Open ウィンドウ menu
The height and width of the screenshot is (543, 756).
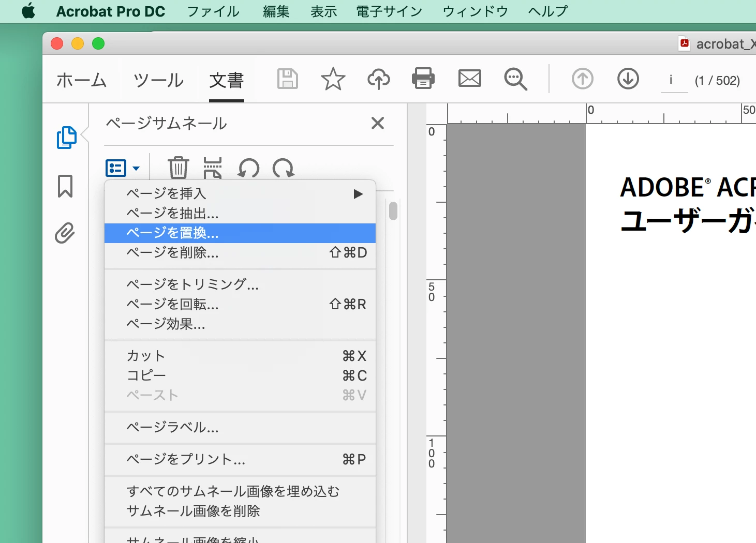(x=475, y=11)
